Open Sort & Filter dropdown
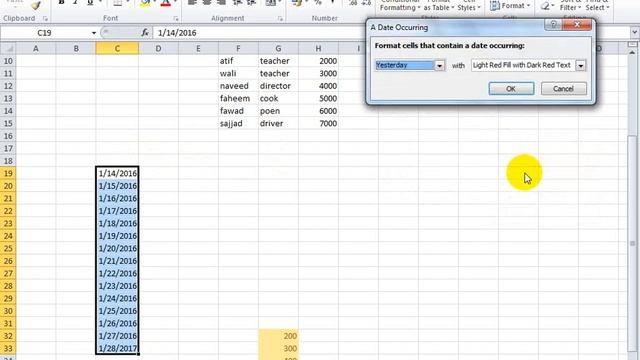The image size is (640, 360). 570,6
